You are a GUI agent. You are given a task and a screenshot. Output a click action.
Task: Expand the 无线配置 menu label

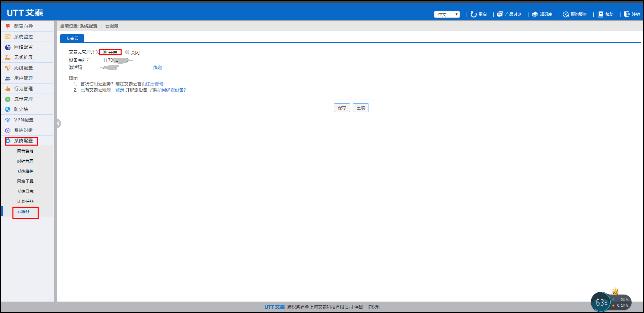tap(24, 68)
